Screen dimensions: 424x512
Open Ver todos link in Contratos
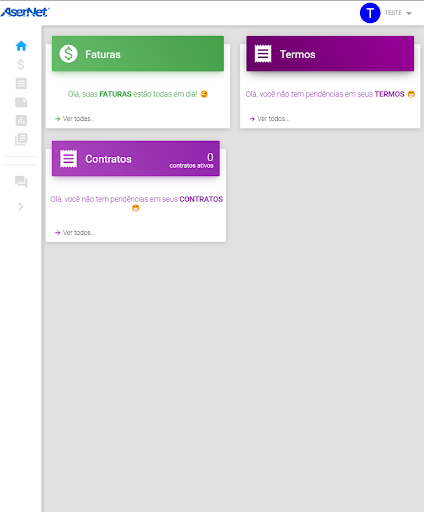79,233
